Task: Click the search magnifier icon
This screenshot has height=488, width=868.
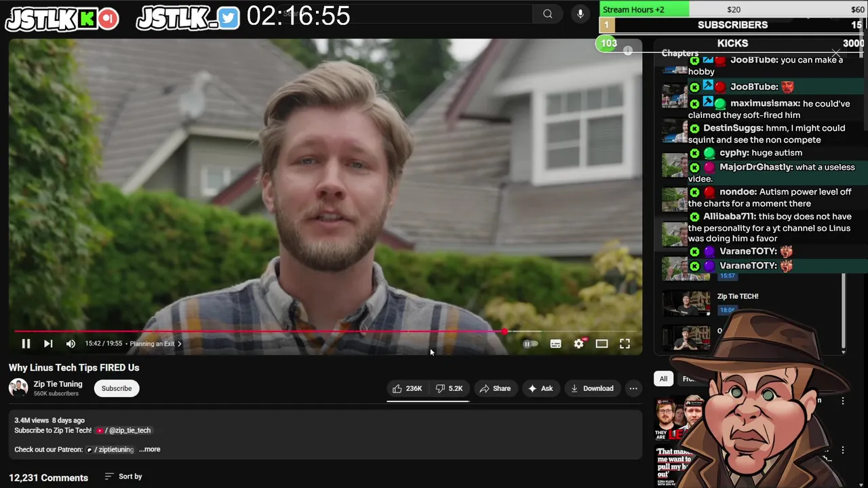Action: tap(547, 14)
